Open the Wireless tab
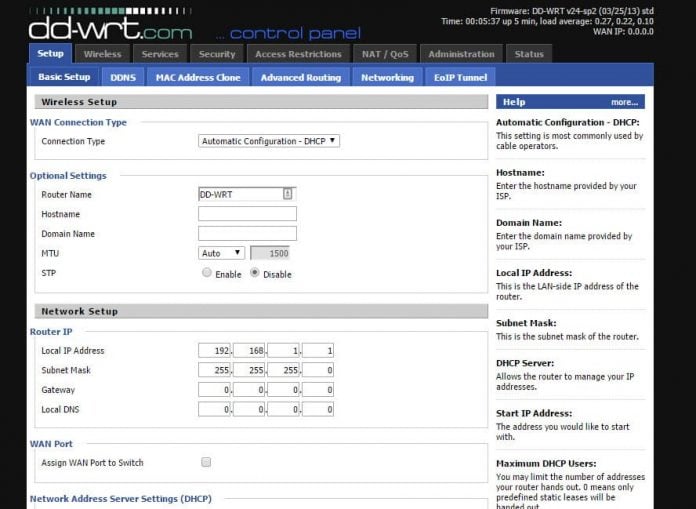Image resolution: width=696 pixels, height=509 pixels. point(102,54)
